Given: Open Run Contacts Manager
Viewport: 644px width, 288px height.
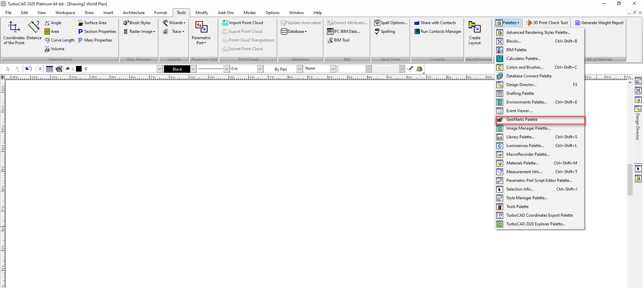Looking at the screenshot, I should tap(438, 31).
